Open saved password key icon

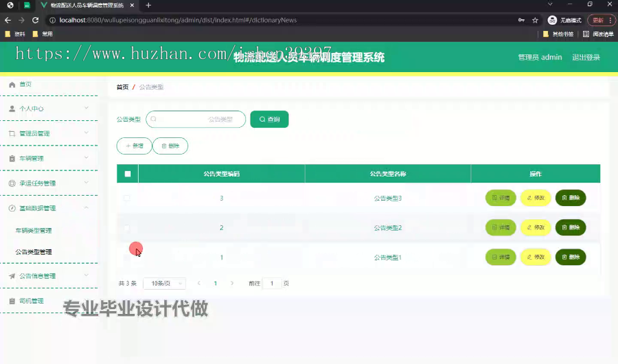click(x=521, y=20)
